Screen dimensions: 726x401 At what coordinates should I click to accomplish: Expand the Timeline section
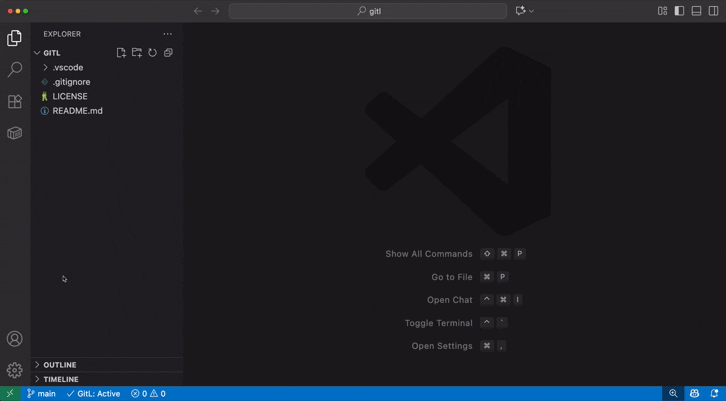click(60, 380)
